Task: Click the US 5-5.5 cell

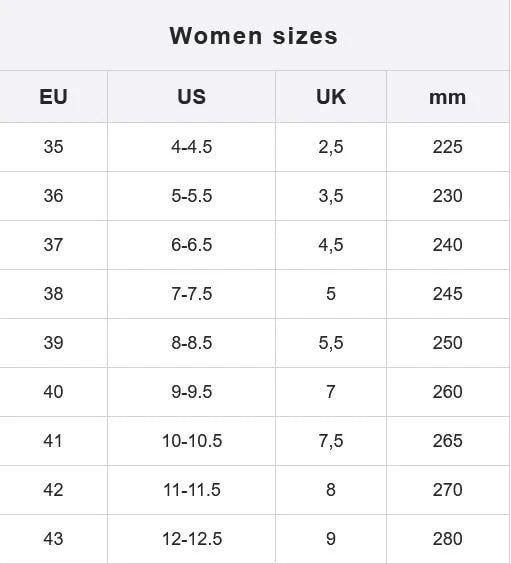Action: [191, 196]
